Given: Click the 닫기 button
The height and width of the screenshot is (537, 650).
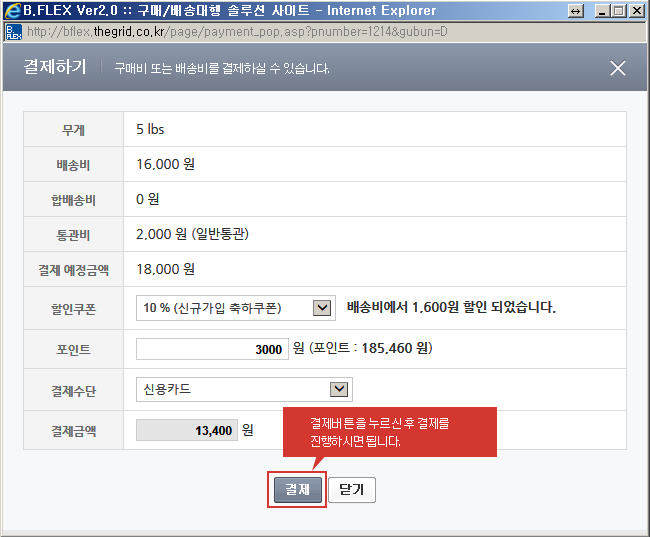Looking at the screenshot, I should 351,490.
